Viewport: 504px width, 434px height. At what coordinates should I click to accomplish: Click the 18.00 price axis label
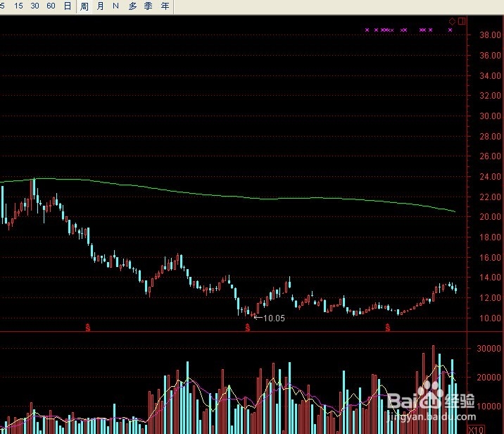490,237
